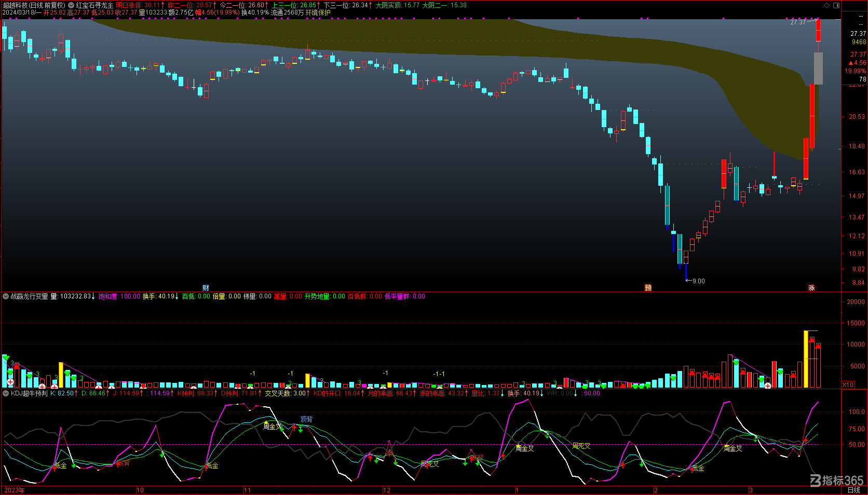Select the KDJ超牛预判 indicator name
868x495 pixels.
pos(29,393)
